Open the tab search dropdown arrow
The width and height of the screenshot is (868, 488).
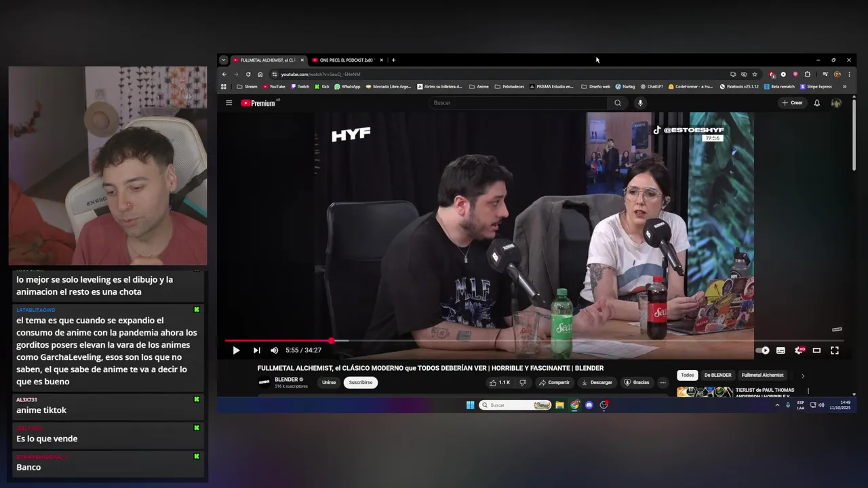[224, 60]
